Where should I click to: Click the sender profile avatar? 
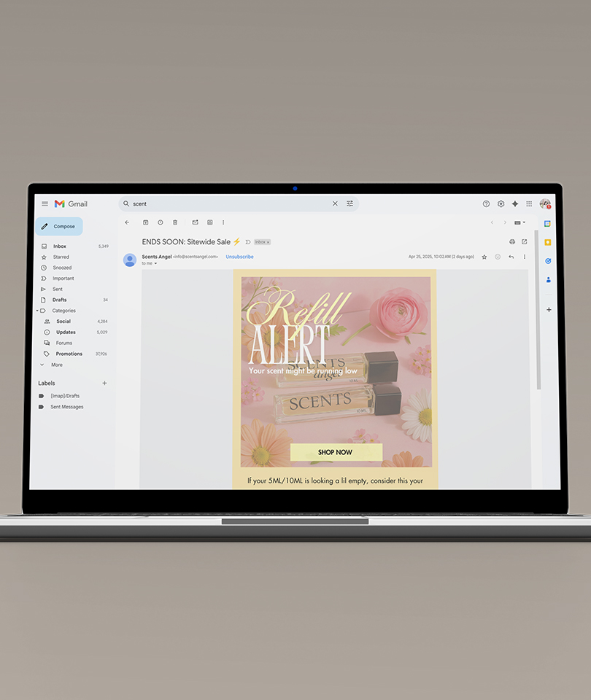pos(130,260)
